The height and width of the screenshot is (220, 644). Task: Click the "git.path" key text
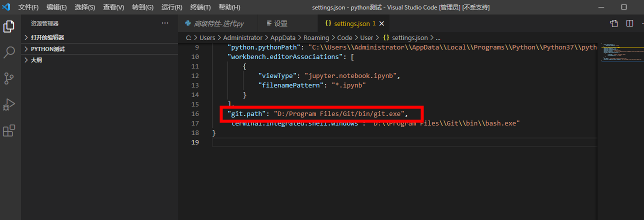[x=246, y=113]
